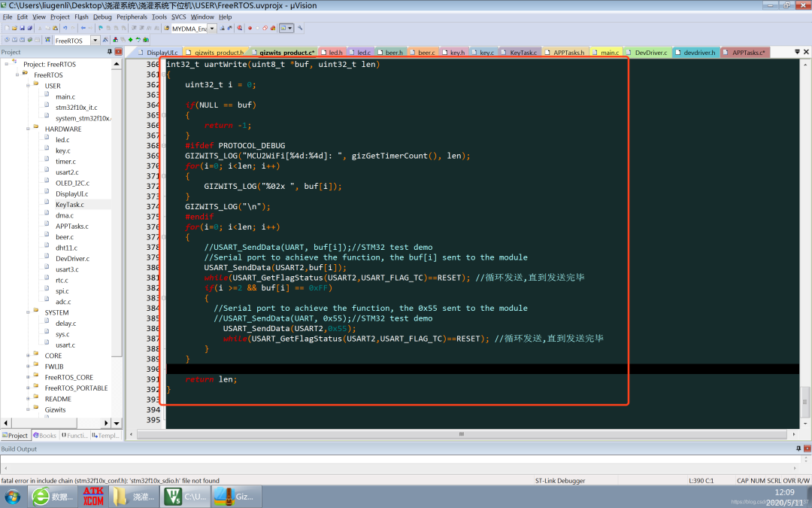Start a Debug Session icon

click(240, 29)
